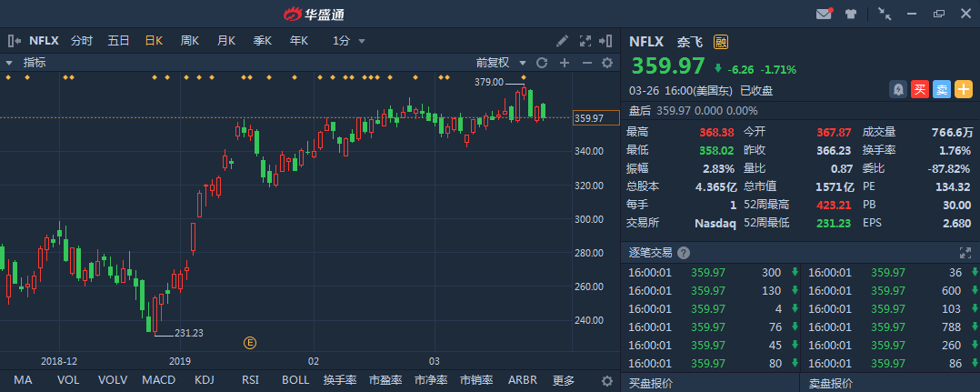Toggle the VOLV indicator
This screenshot has width=980, height=392.
113,380
